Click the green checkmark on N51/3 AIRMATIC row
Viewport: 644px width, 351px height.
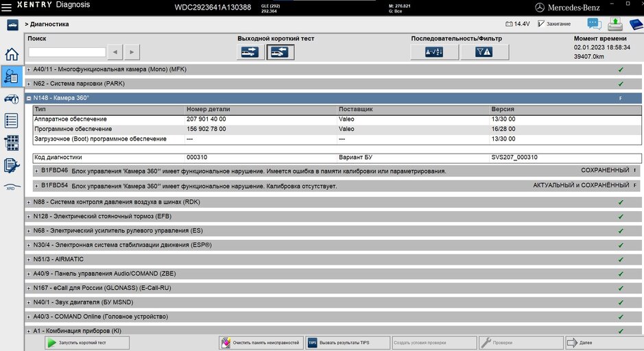pyautogui.click(x=621, y=259)
